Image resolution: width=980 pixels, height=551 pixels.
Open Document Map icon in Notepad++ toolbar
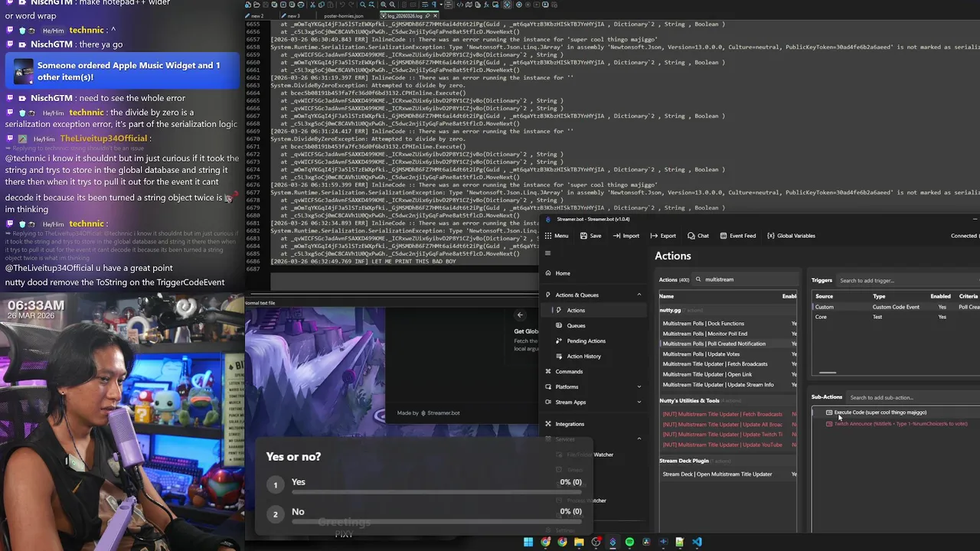pyautogui.click(x=469, y=5)
